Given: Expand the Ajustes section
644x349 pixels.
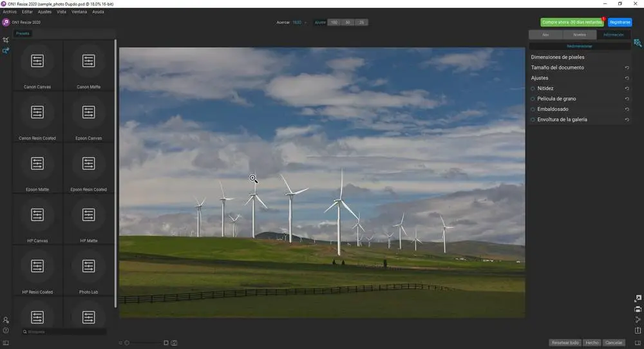Looking at the screenshot, I should pos(539,78).
